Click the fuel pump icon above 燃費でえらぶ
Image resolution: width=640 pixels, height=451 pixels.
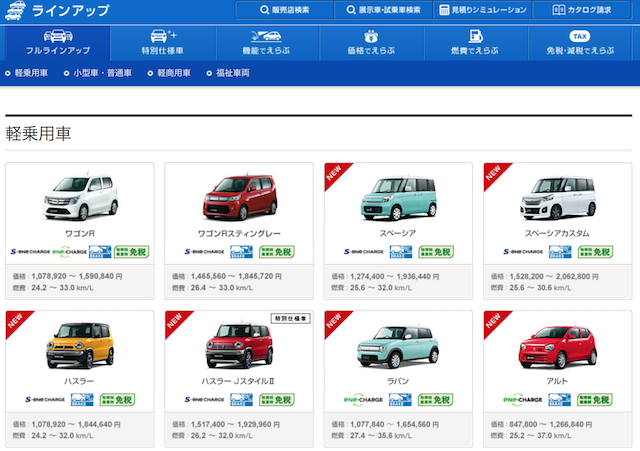click(x=476, y=36)
